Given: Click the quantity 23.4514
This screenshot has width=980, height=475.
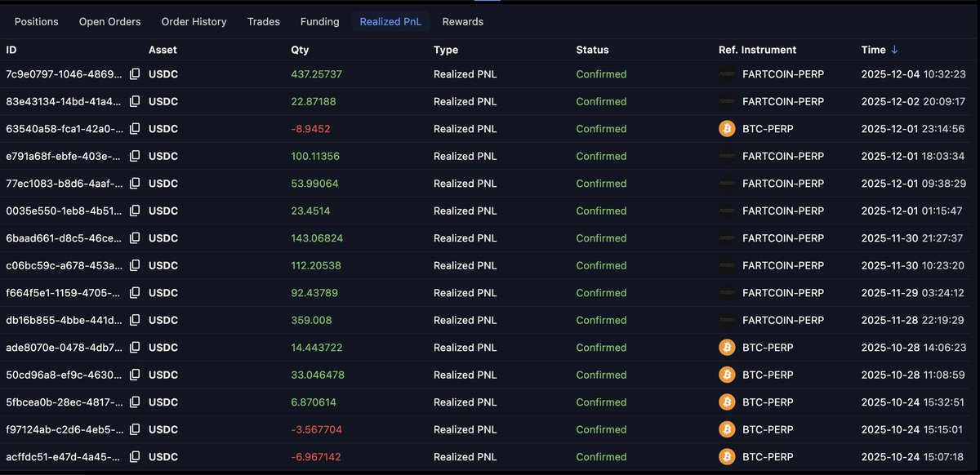Looking at the screenshot, I should 310,211.
